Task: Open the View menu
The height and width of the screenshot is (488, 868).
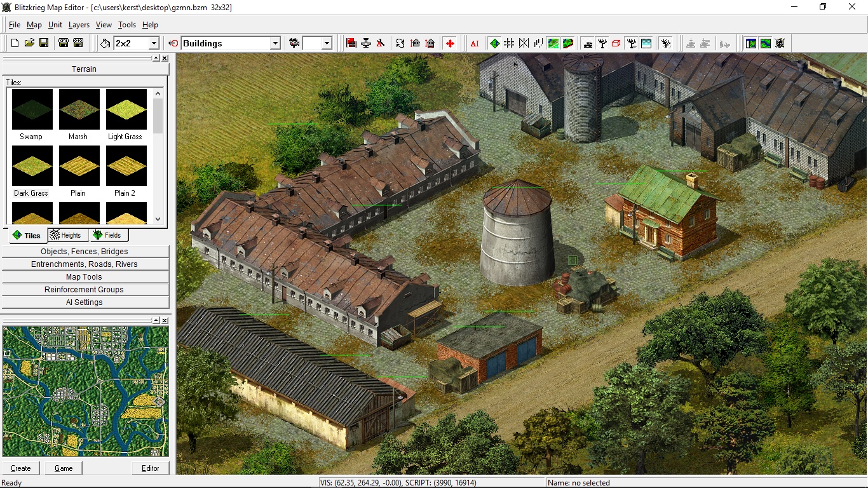Action: pos(104,25)
